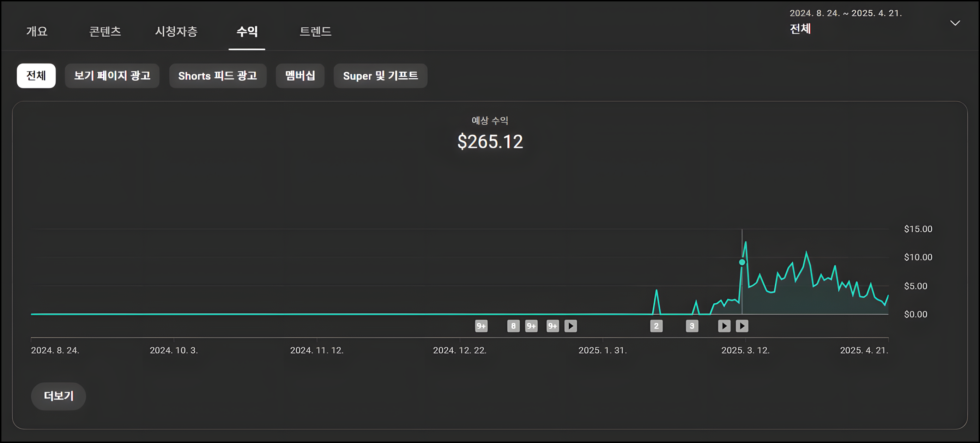
Task: Switch to the 시청자층 tab
Action: pyautogui.click(x=176, y=31)
